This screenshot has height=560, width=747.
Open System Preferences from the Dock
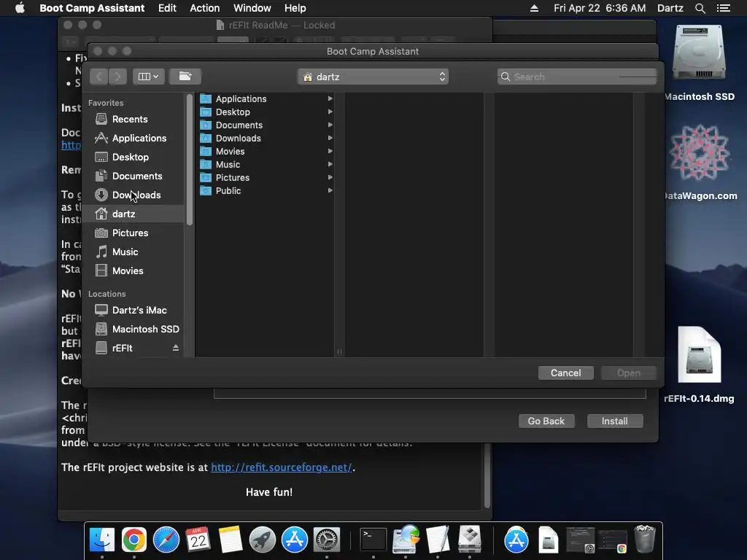[326, 540]
